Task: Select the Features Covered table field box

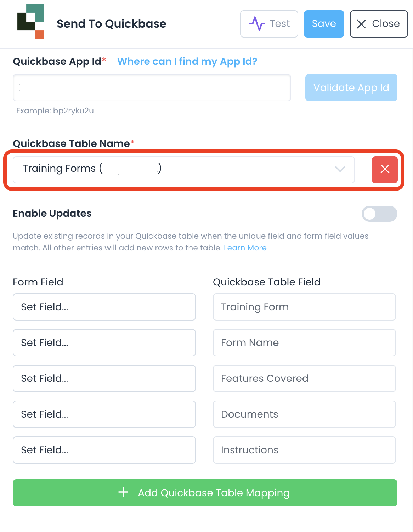Action: click(x=304, y=378)
